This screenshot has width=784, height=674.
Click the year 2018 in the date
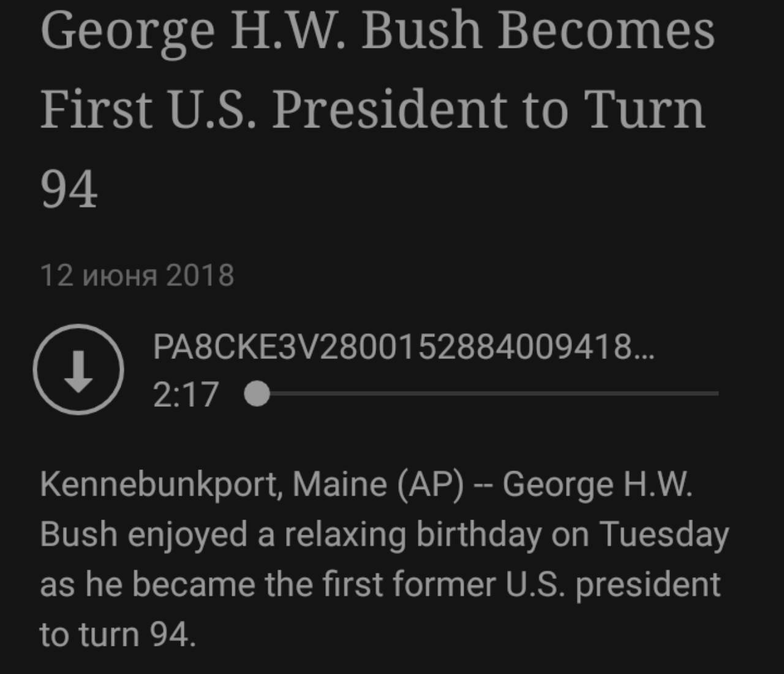[x=200, y=275]
